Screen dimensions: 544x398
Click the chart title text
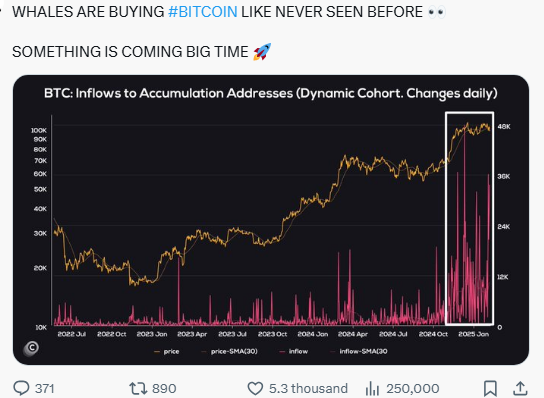coord(271,93)
